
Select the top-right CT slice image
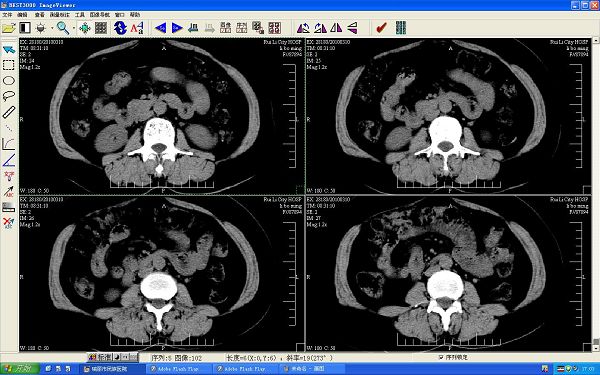(448, 116)
